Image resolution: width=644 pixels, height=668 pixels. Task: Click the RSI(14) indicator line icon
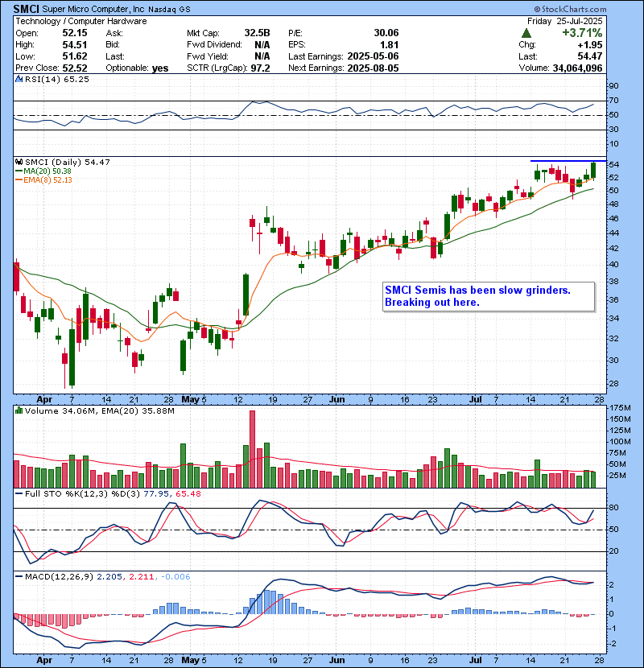19,79
